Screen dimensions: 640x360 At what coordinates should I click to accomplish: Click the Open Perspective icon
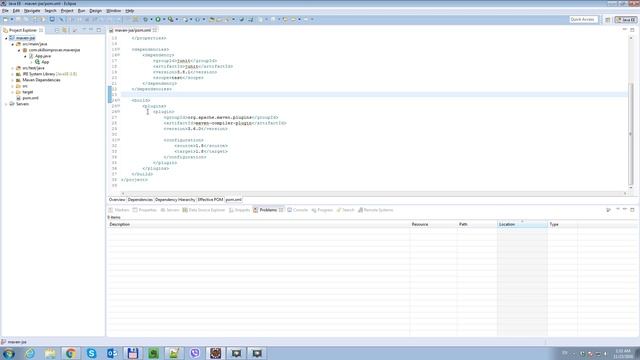[608, 20]
